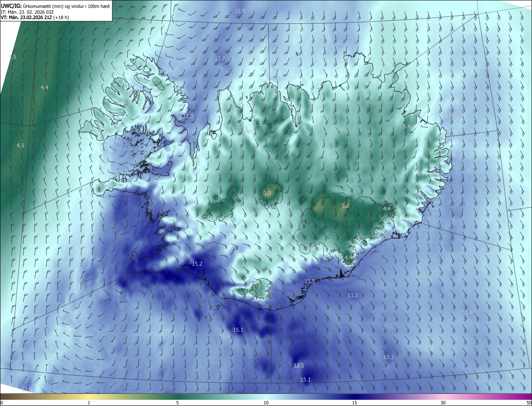Click the 12.7 value label
The width and height of the screenshot is (532, 406).
tap(220, 59)
